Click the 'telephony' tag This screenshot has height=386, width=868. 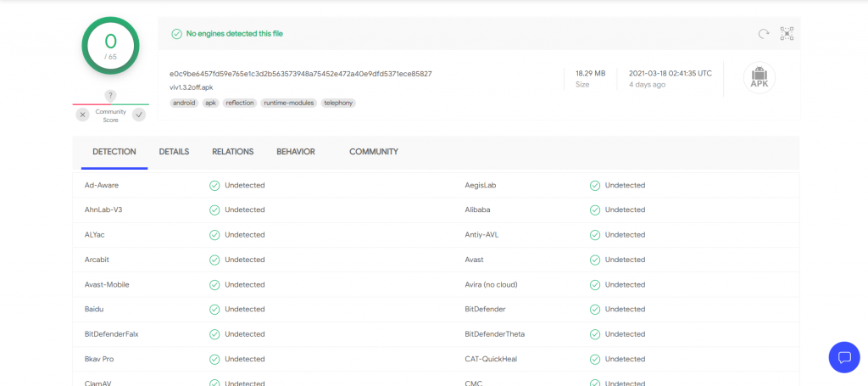click(x=338, y=103)
